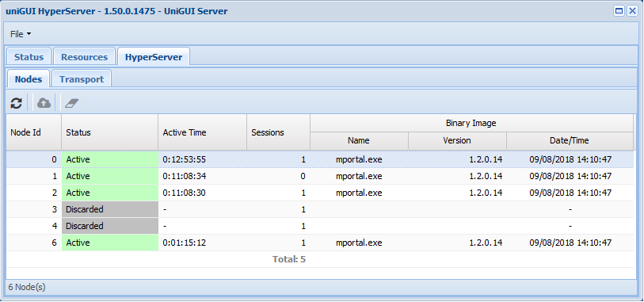Click date/time in node 1 row

coord(570,176)
